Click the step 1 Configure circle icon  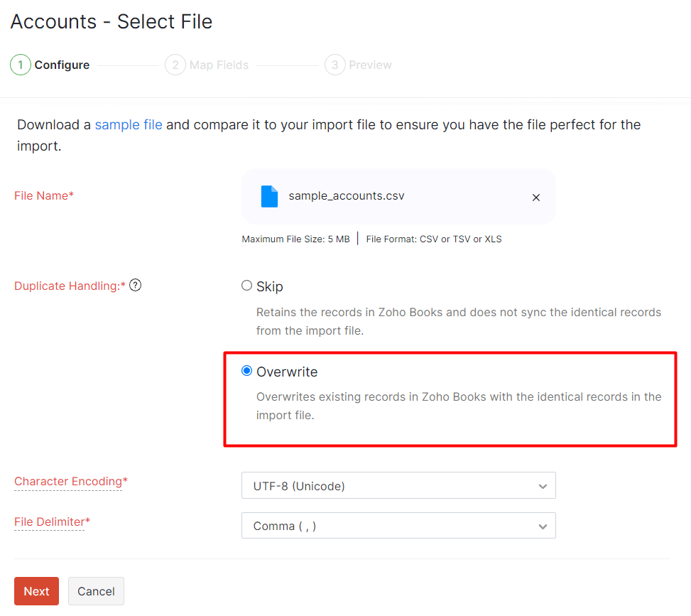(x=20, y=65)
